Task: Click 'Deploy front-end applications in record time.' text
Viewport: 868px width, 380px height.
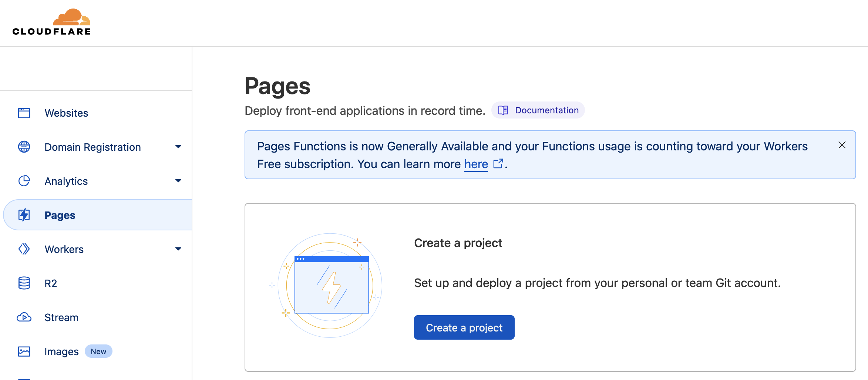Action: (365, 111)
